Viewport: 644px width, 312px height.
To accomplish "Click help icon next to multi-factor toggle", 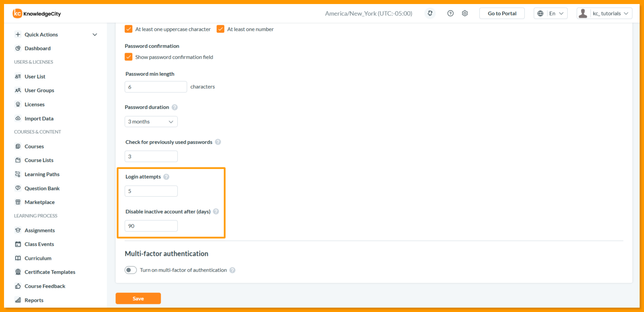I will [232, 270].
